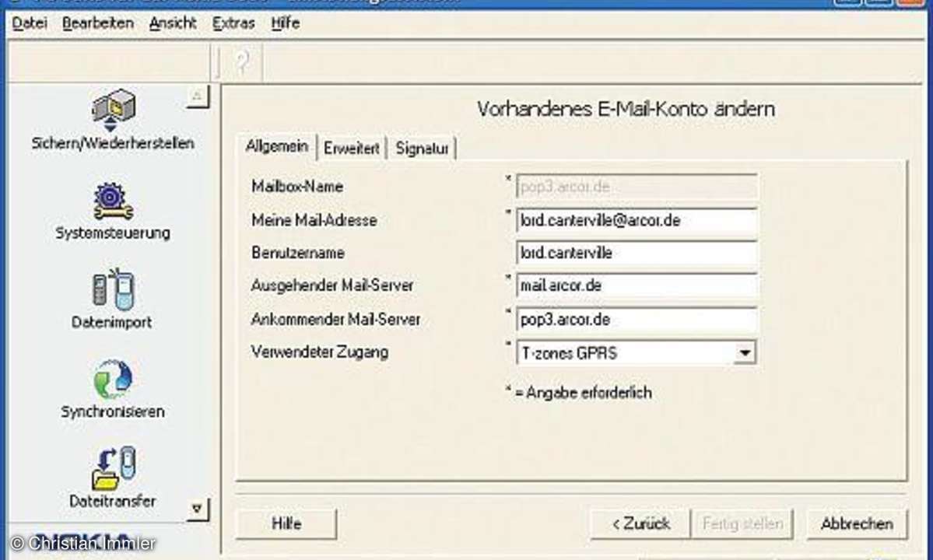Switch to the Allgemein tab
Screen dimensions: 933x560
(277, 146)
